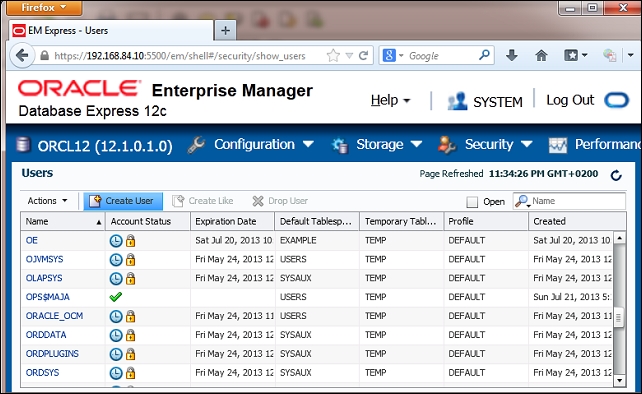
Task: Open the Firefox downloads arrow icon
Action: pyautogui.click(x=511, y=55)
